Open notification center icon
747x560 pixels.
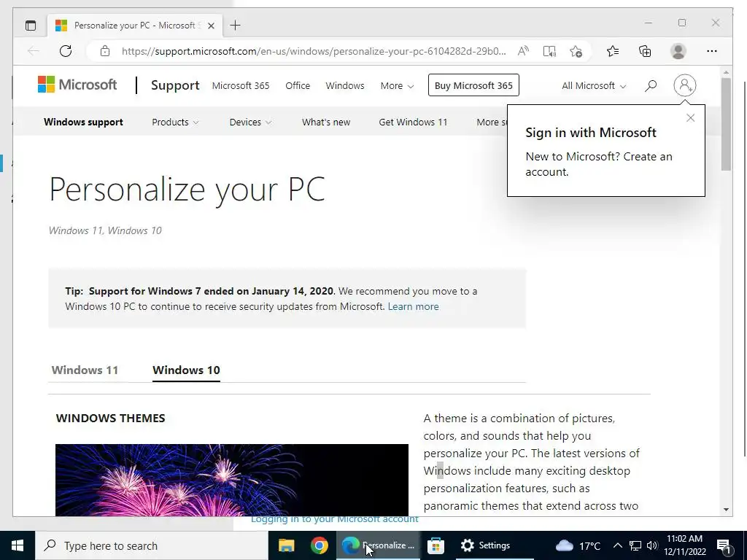(724, 545)
